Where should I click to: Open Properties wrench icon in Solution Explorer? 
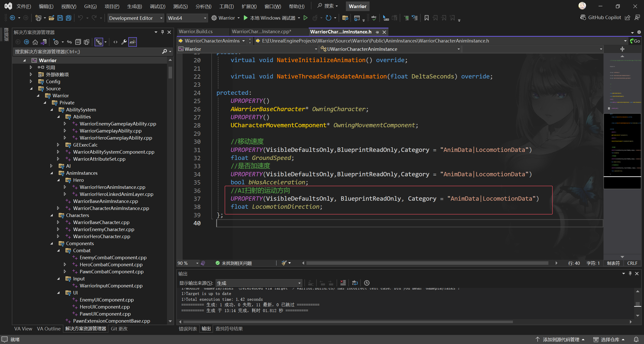tap(124, 42)
